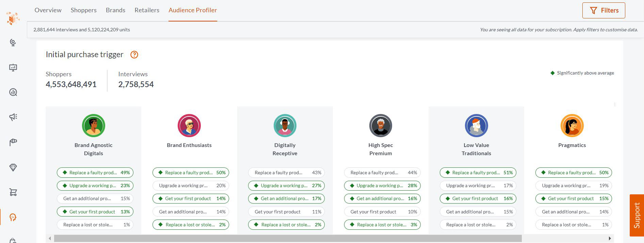The image size is (644, 243).
Task: Select the head profile sidebar icon
Action: (x=13, y=217)
